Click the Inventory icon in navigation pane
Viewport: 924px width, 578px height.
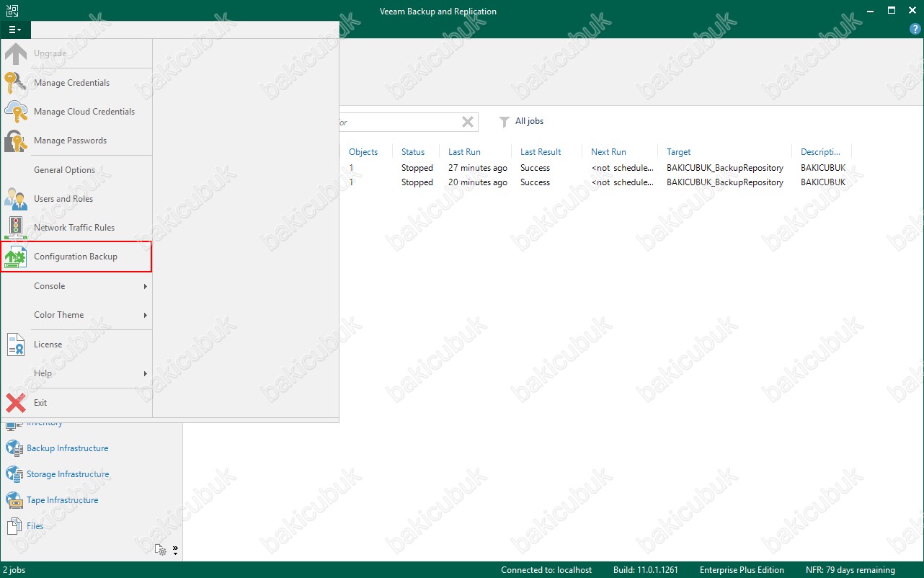point(14,424)
